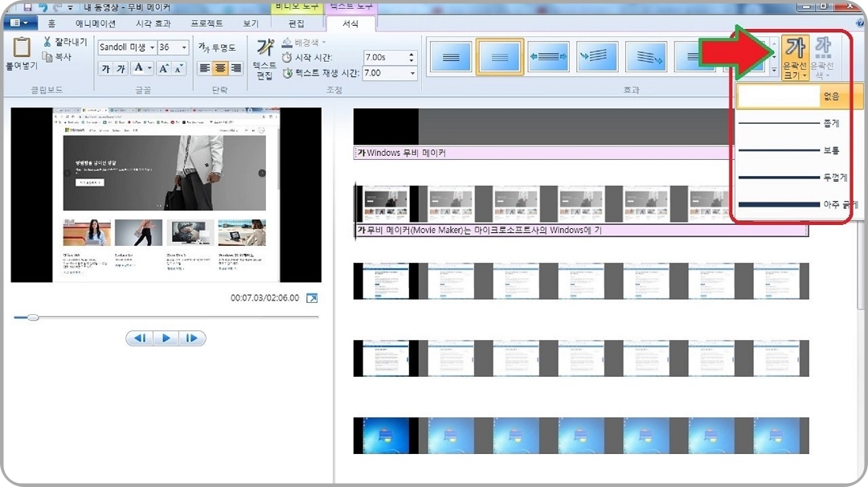Screen dimensions: 868x487
Task: Toggle bold 가 text formatting
Action: pos(106,68)
